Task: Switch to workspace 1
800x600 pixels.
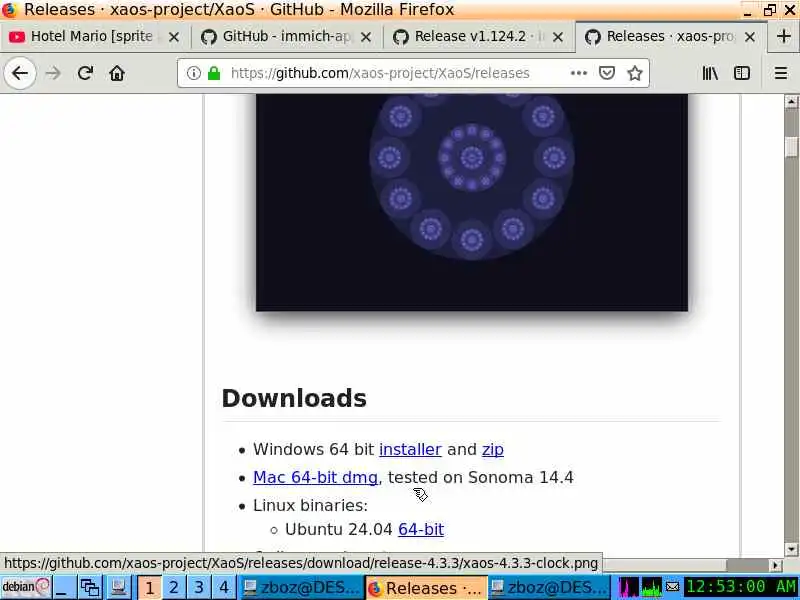Action: point(149,588)
